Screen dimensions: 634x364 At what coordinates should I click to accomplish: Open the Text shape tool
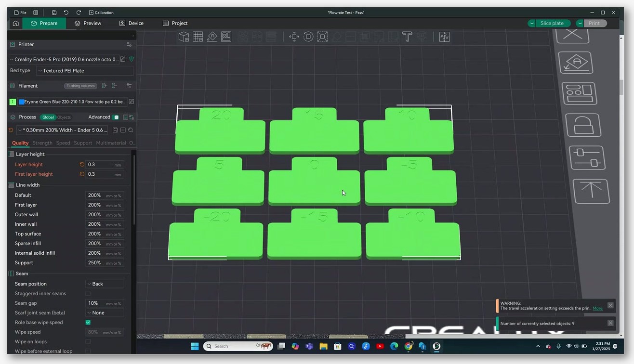tap(407, 37)
